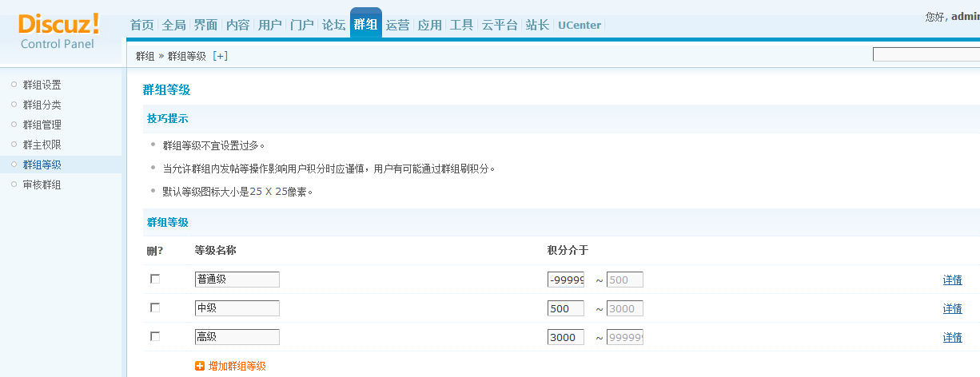
Task: Click the [+] add shortcut in breadcrumb
Action: (x=220, y=56)
